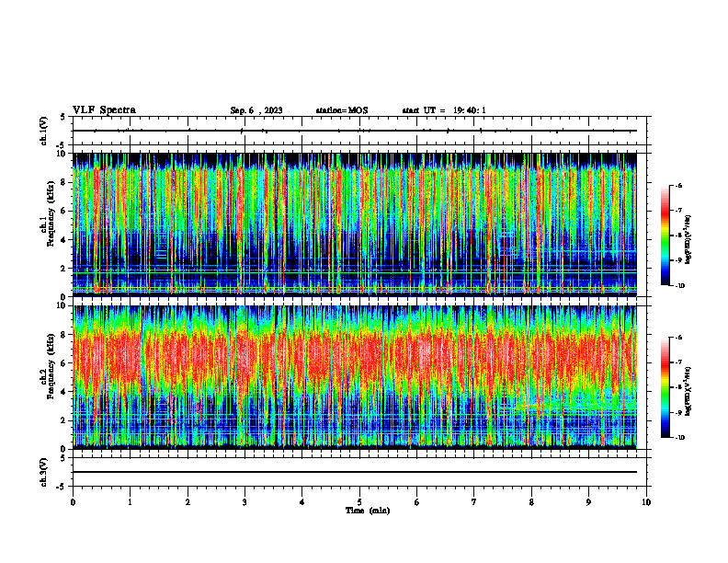Click the ch.3 voltage waveform trace
The image size is (728, 563).
click(355, 472)
